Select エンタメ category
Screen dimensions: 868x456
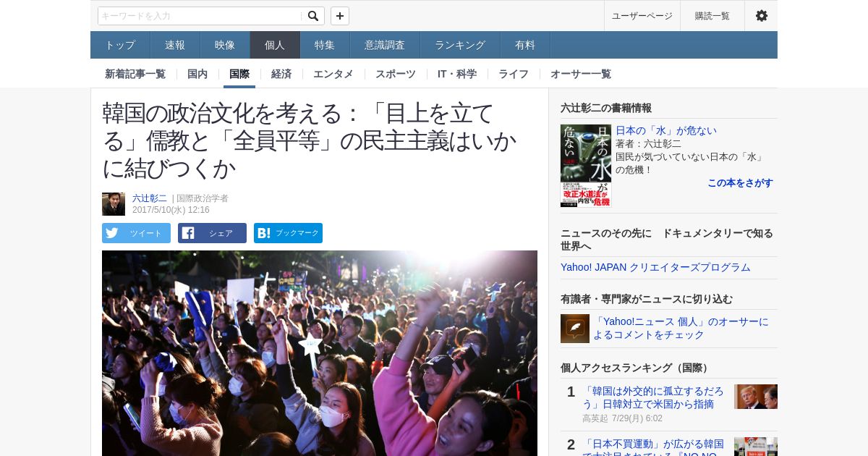point(333,74)
